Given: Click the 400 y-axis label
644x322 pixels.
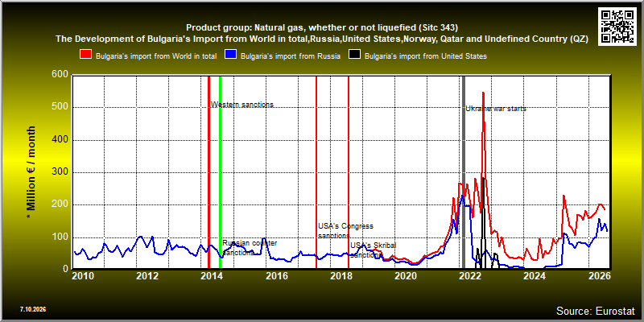Looking at the screenshot, I should pyautogui.click(x=60, y=140).
